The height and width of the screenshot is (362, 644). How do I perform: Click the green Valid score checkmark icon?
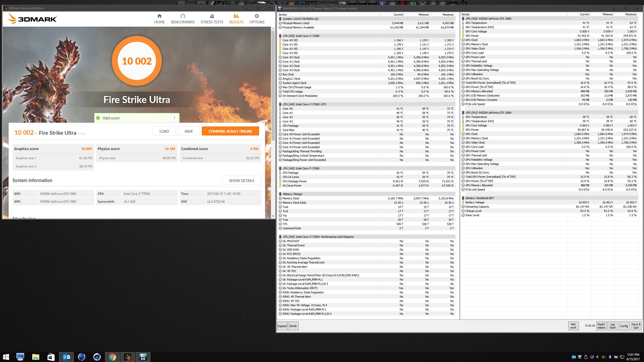(x=98, y=118)
